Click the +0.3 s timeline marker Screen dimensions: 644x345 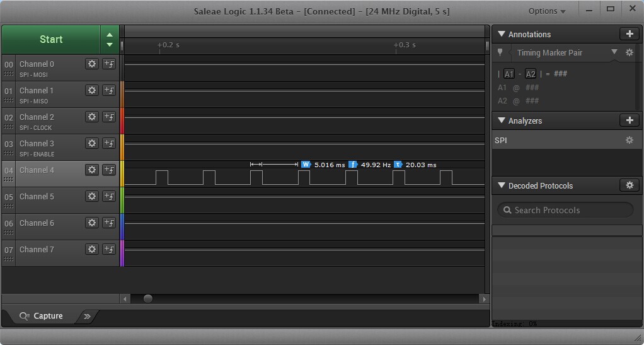point(405,45)
